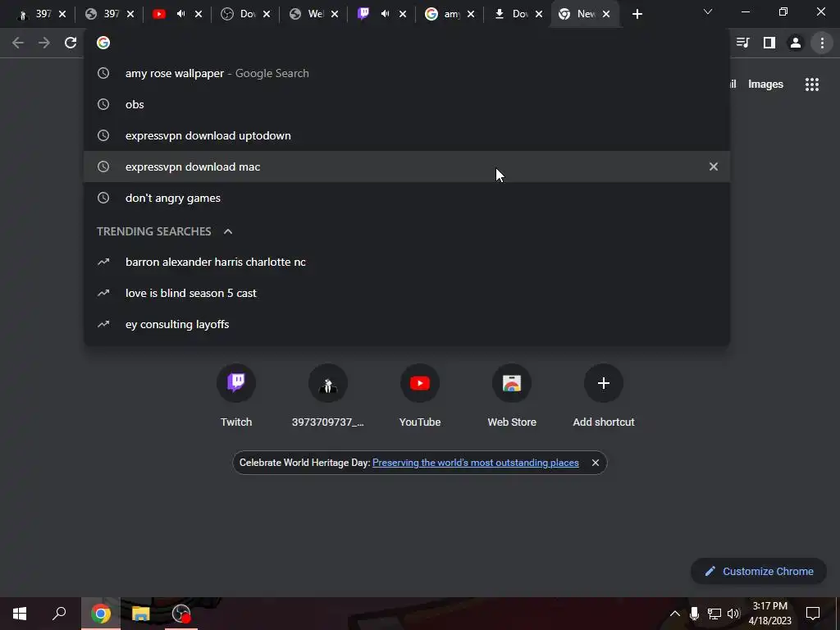Select the amy rose wallpaper suggestion
This screenshot has height=630, width=840.
[407, 73]
